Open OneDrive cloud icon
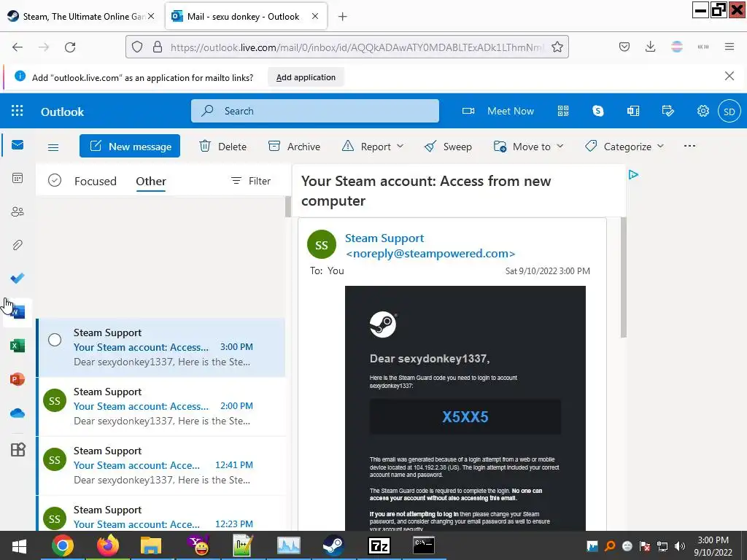The height and width of the screenshot is (560, 747). [18, 413]
